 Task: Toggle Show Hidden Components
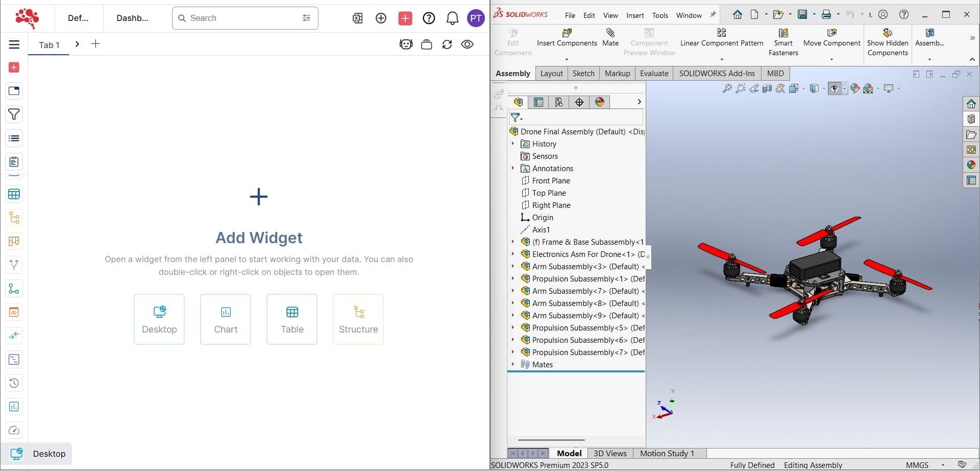tap(887, 34)
